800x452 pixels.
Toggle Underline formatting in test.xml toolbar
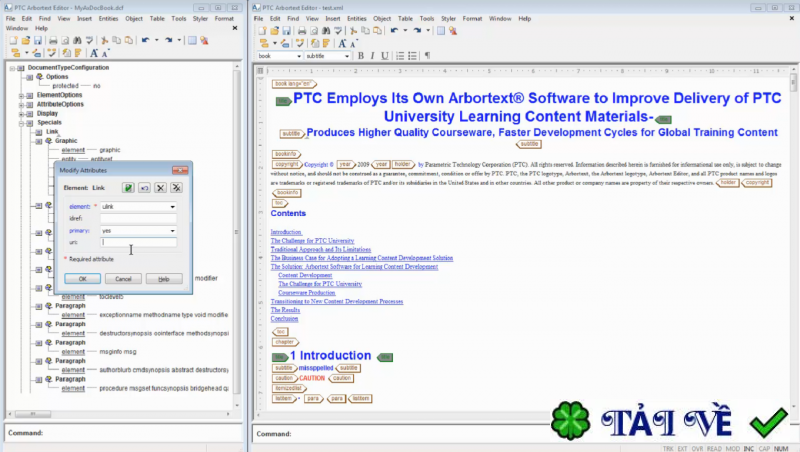tap(385, 56)
